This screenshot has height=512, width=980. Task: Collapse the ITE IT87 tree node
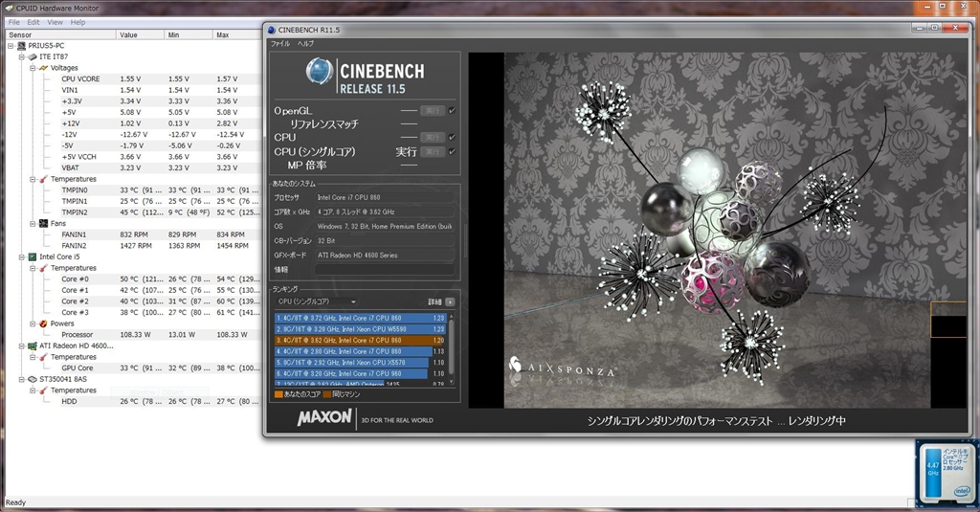21,56
